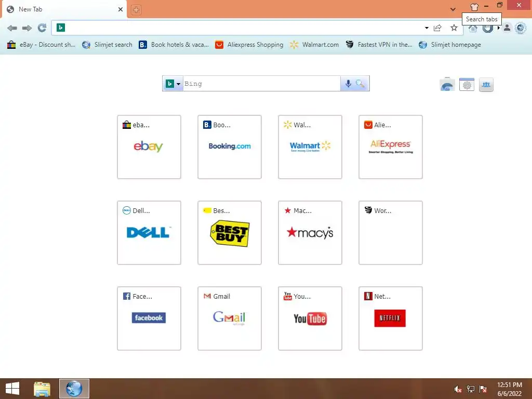Open the AliExpress speed dial tile
This screenshot has width=532, height=399.
tap(391, 147)
